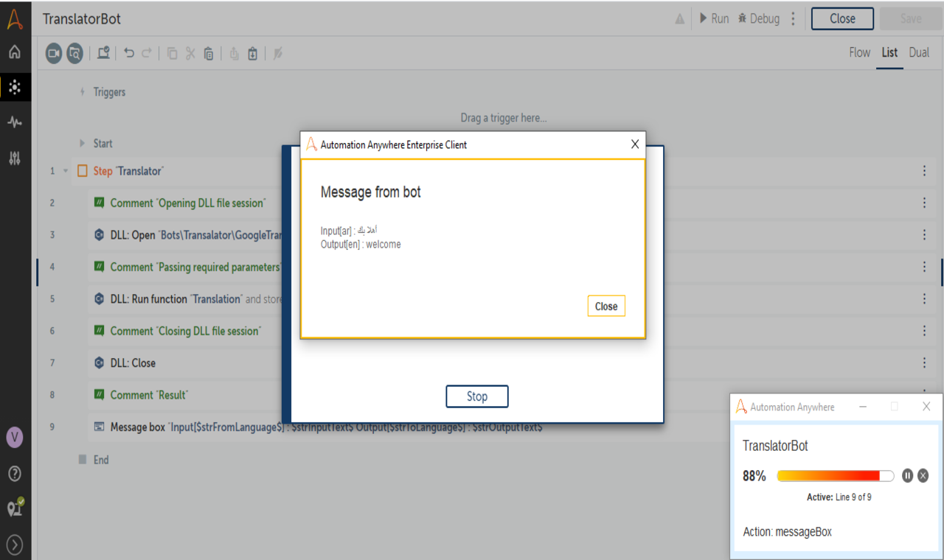Open the Automation section in the sidebar
This screenshot has width=944, height=560.
pos(15,87)
